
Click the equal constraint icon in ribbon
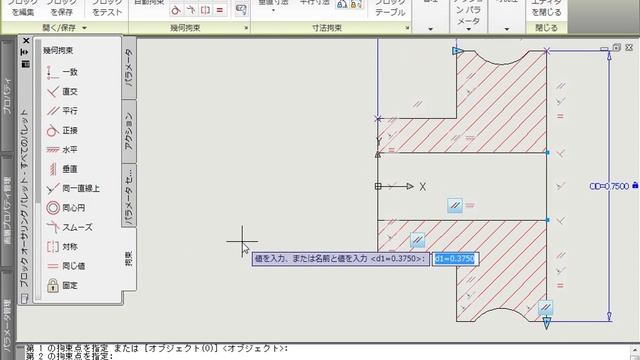point(220,10)
